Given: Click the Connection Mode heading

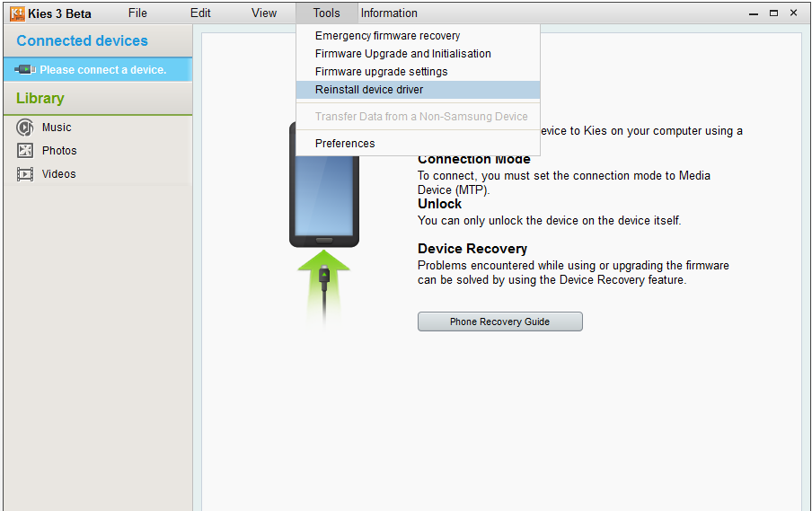Looking at the screenshot, I should point(474,160).
